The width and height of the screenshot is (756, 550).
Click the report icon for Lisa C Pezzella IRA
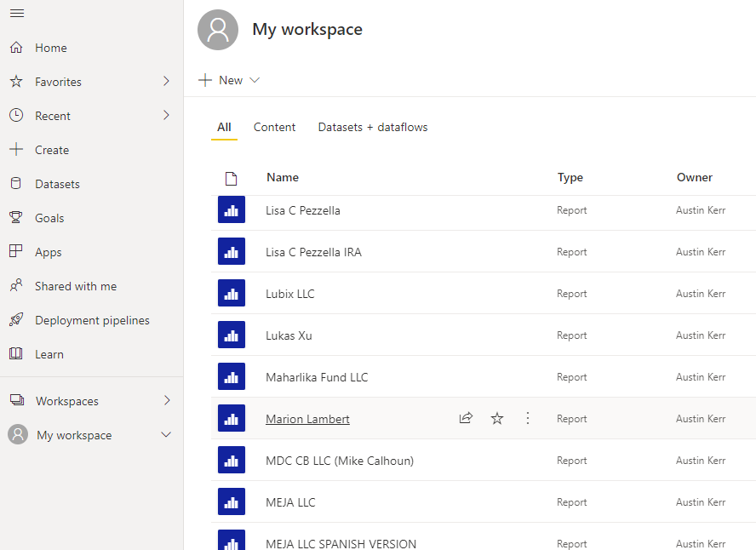232,251
